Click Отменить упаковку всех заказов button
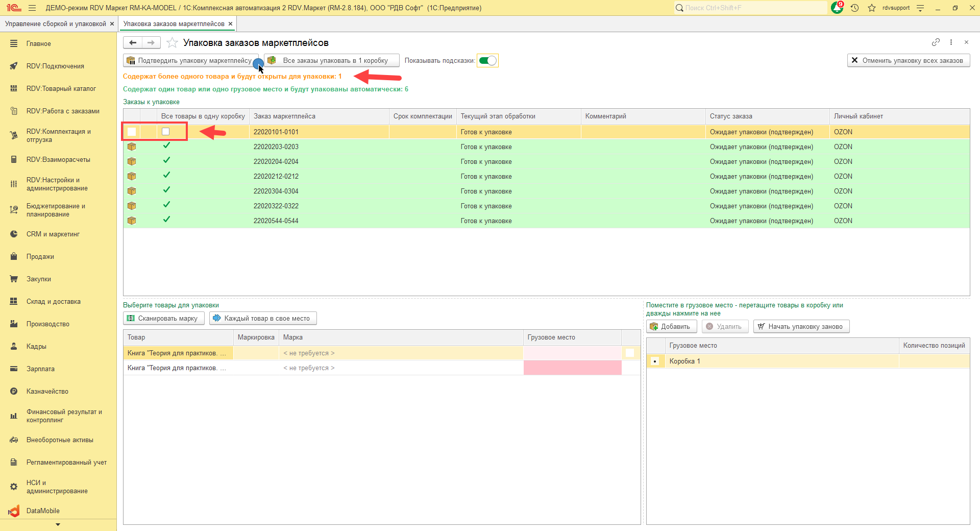Image resolution: width=980 pixels, height=531 pixels. tap(908, 61)
